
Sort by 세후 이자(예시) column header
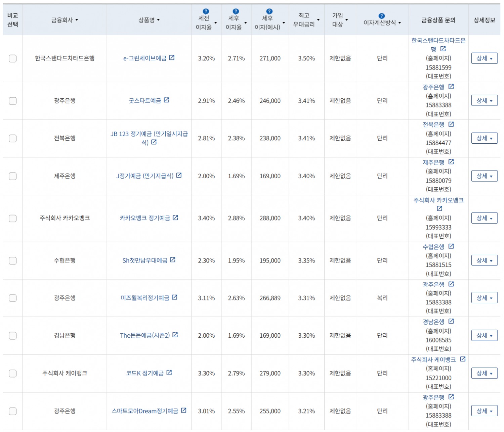270,22
